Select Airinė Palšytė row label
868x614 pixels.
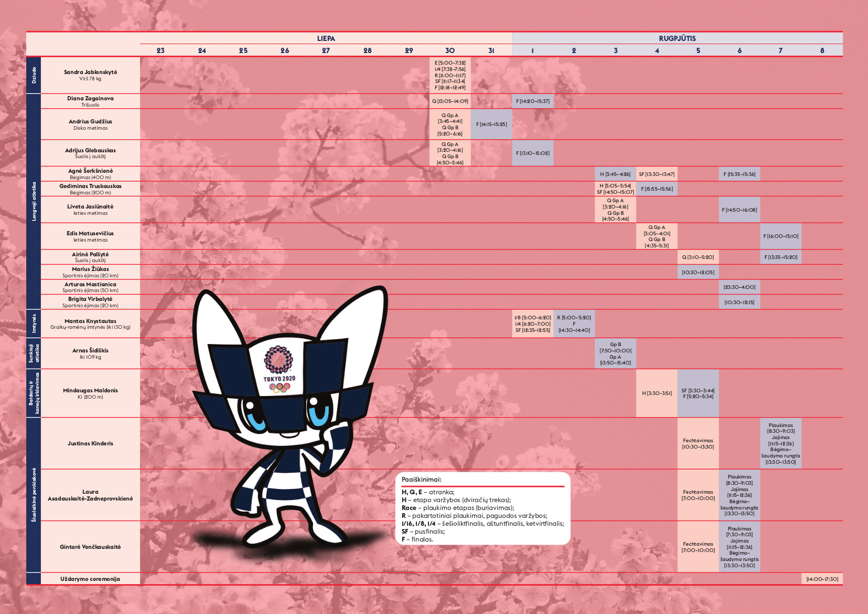pyautogui.click(x=90, y=257)
